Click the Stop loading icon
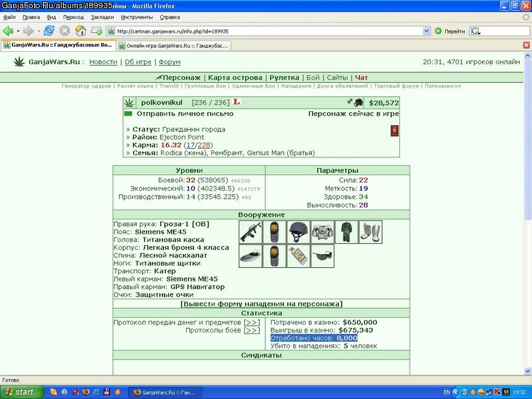This screenshot has height=399, width=532. [64, 31]
